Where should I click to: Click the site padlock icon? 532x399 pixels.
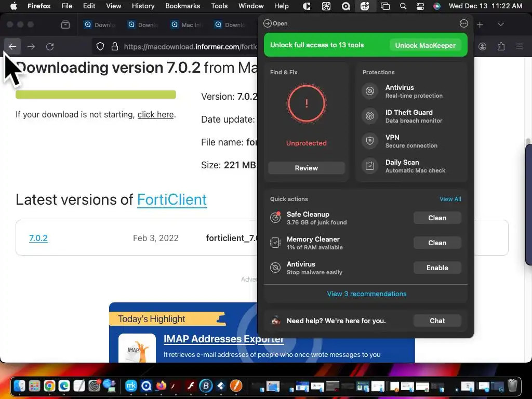tap(115, 46)
